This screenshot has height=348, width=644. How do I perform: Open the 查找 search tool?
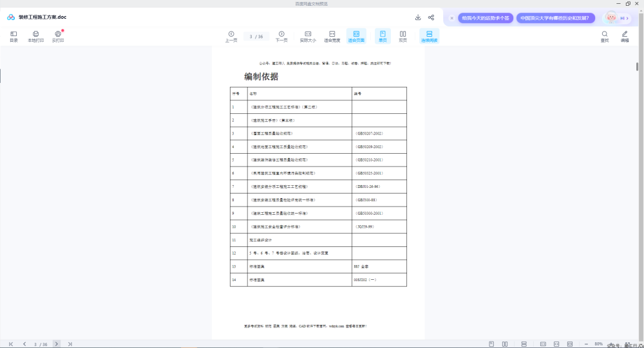tap(605, 37)
